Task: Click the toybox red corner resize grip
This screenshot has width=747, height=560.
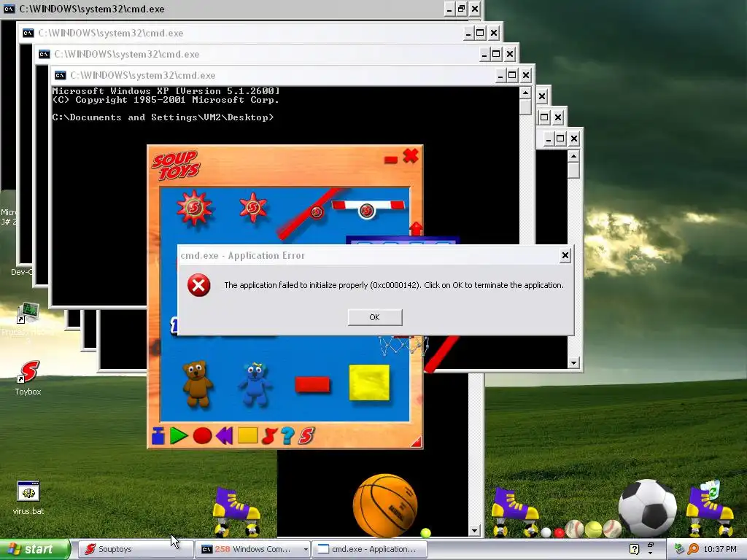Action: coord(417,442)
